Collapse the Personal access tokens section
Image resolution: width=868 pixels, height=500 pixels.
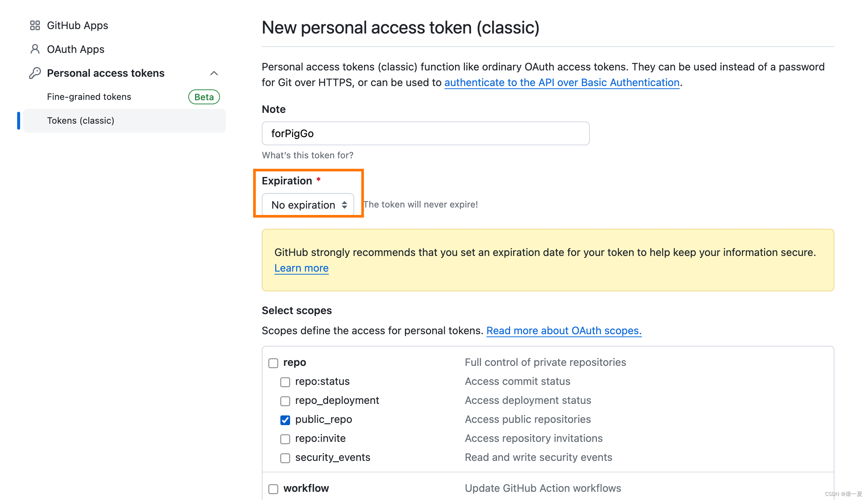click(x=214, y=73)
